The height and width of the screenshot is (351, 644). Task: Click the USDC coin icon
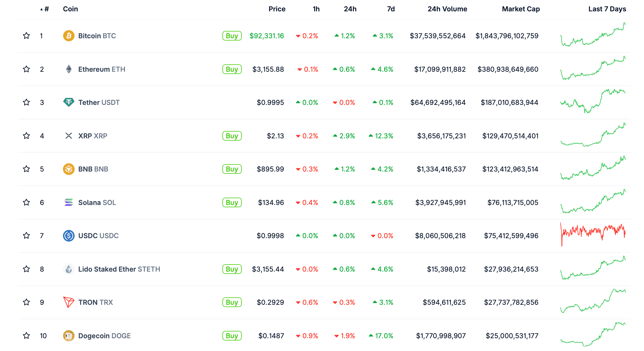(69, 236)
